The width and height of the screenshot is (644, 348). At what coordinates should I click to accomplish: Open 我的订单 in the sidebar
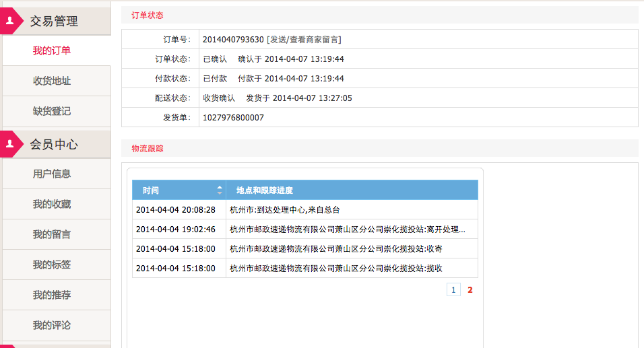tap(52, 50)
